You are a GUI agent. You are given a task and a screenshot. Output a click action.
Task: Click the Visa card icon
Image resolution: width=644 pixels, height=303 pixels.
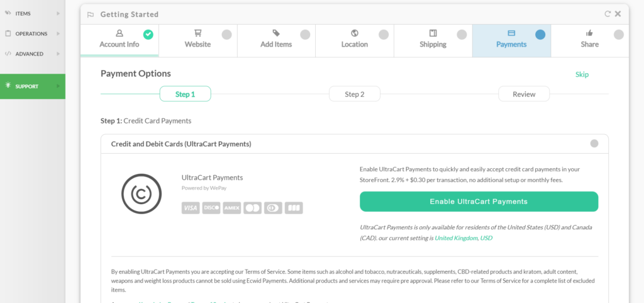(191, 208)
